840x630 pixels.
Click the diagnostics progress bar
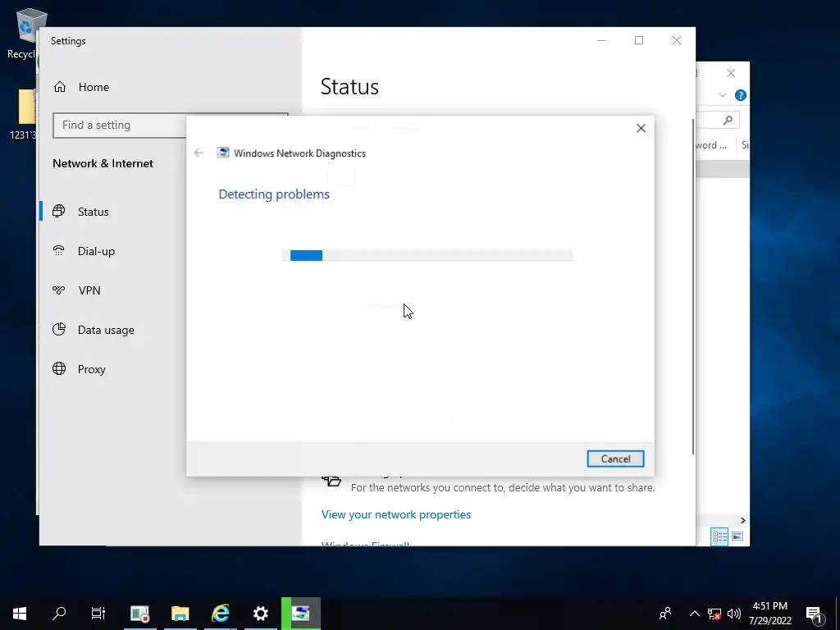pos(427,256)
